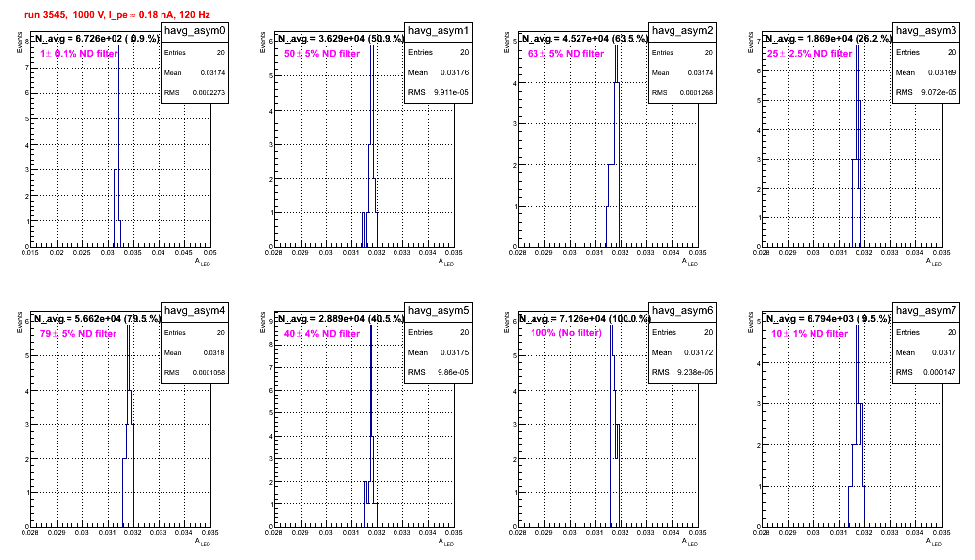This screenshot has width=975, height=560.
Task: Select Mean value 0.03169 in havg_asym3 box
Action: tap(942, 73)
